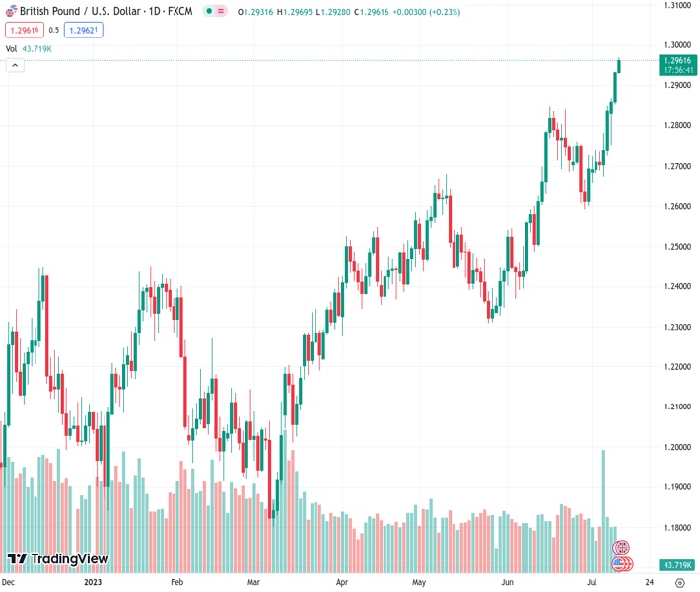Click the UK flag event marker
Image resolution: width=700 pixels, height=592 pixels.
tap(622, 548)
